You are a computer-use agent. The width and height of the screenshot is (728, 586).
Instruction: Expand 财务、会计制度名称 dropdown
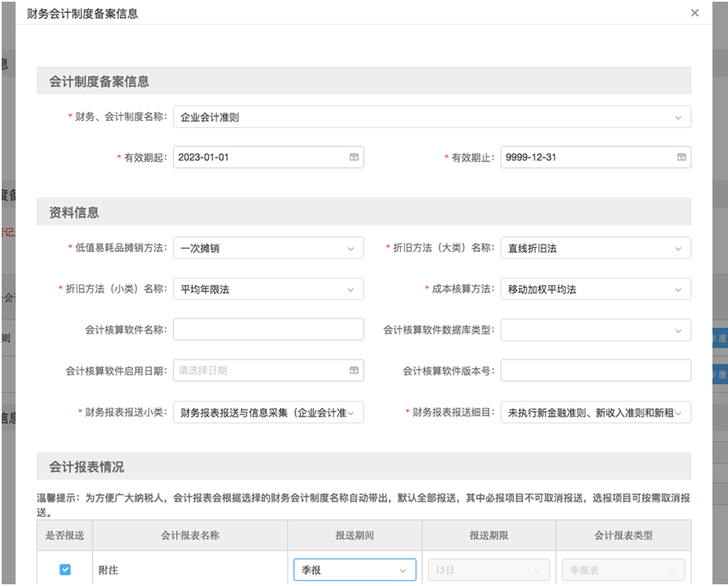tap(432, 118)
